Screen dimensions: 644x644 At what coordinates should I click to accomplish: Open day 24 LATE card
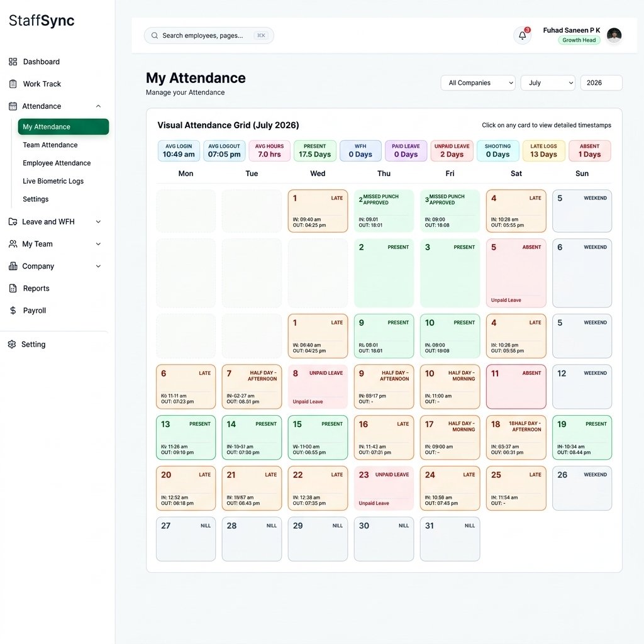point(450,488)
